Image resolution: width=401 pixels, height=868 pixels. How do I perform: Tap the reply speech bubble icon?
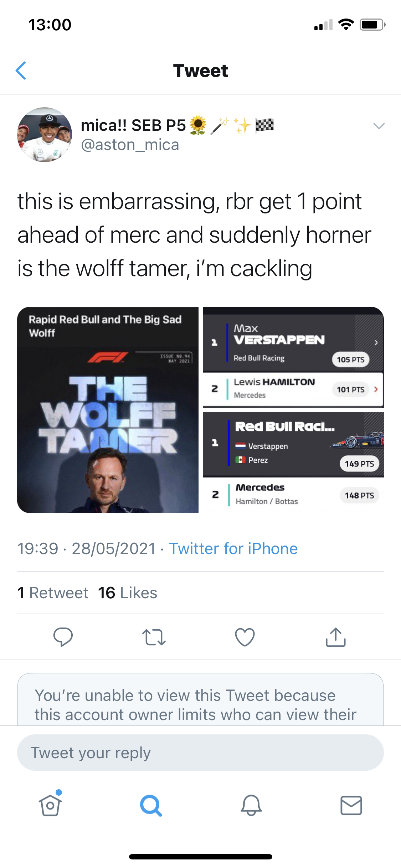pos(63,637)
